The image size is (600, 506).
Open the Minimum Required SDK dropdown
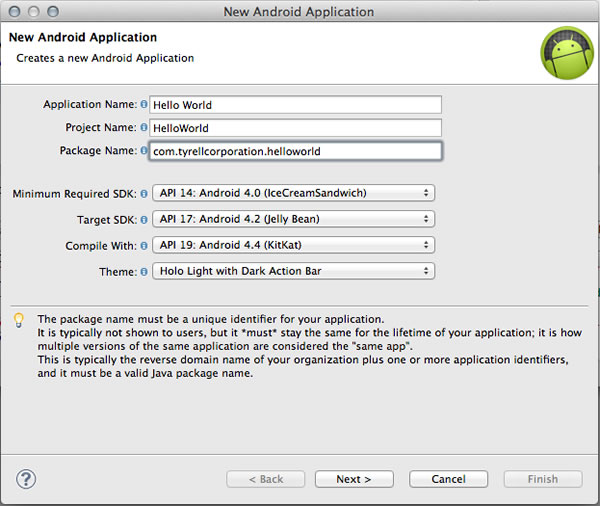click(293, 193)
